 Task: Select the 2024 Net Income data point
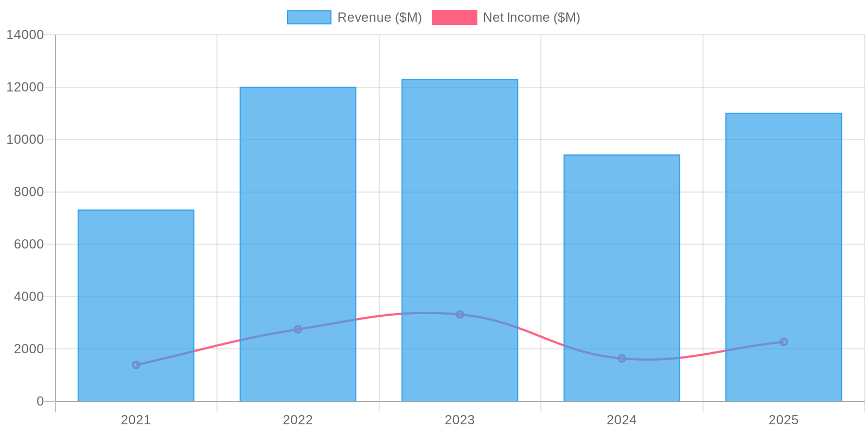pyautogui.click(x=622, y=359)
